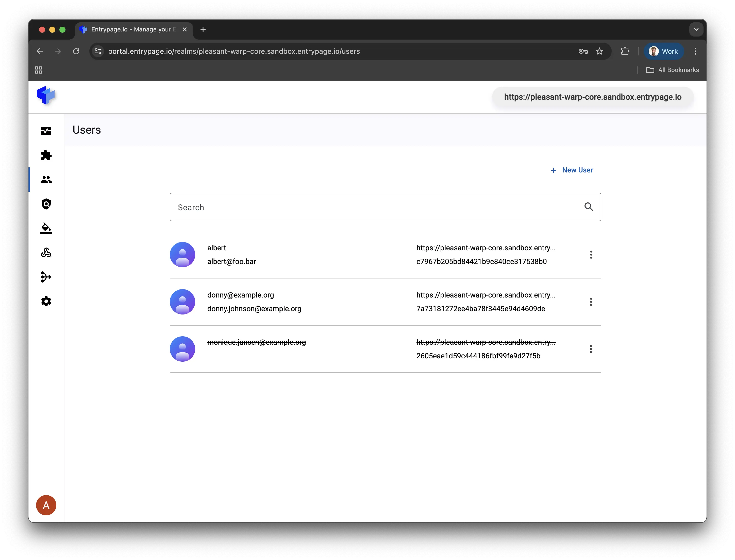Screen dimensions: 735x560
Task: Open the Extensions puzzle icon
Action: pos(625,51)
